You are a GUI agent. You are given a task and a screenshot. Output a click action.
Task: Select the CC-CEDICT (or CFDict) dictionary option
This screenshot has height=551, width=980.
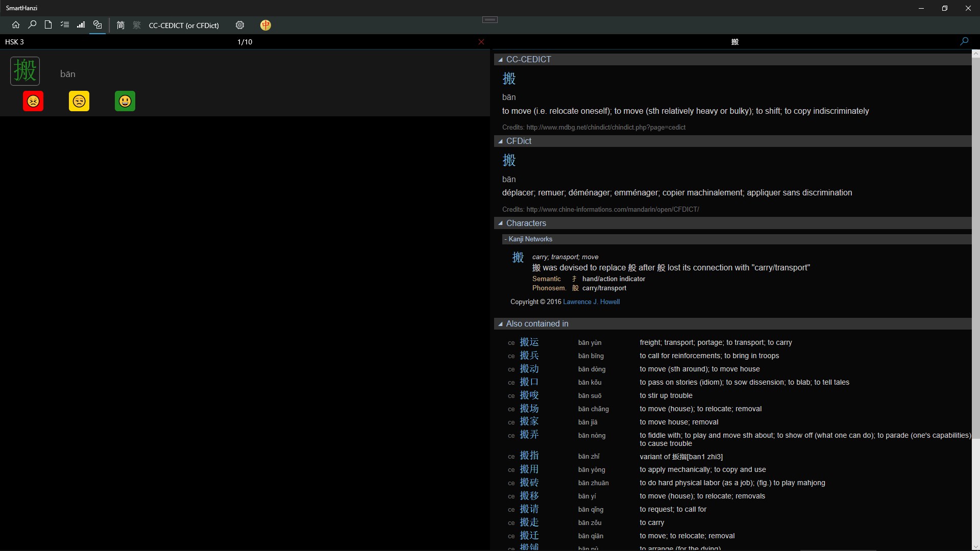coord(184,26)
